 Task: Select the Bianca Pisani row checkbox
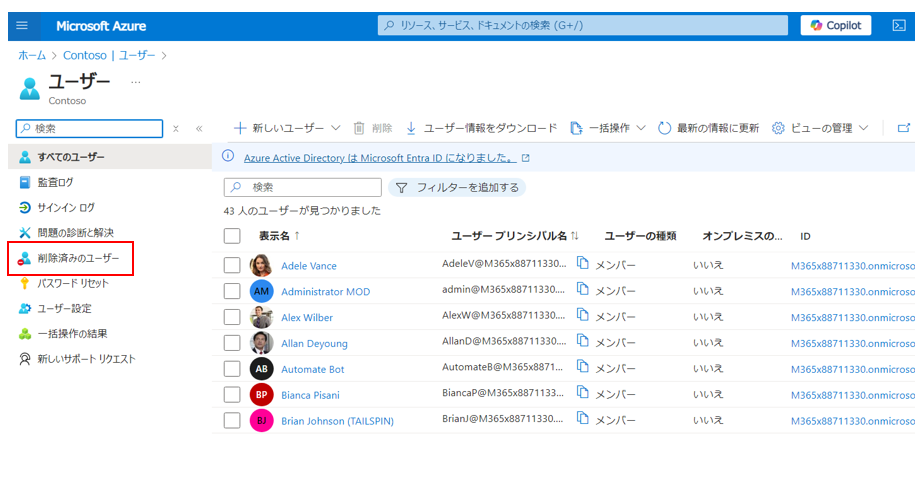[x=232, y=395]
